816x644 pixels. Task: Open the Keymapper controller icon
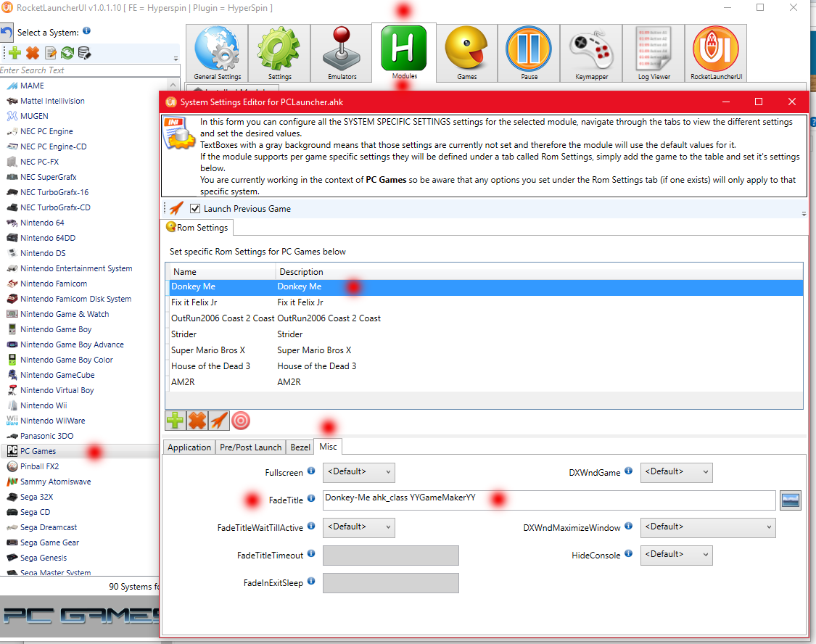click(x=592, y=49)
